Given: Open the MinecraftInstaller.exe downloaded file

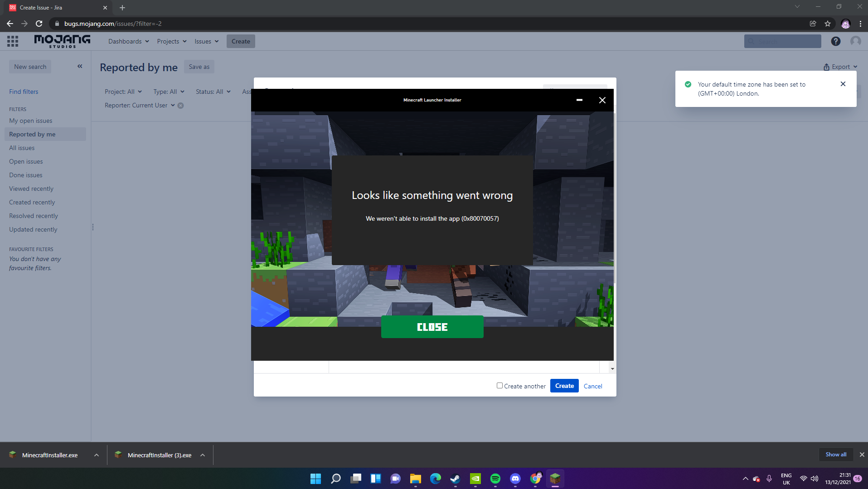Looking at the screenshot, I should (49, 455).
